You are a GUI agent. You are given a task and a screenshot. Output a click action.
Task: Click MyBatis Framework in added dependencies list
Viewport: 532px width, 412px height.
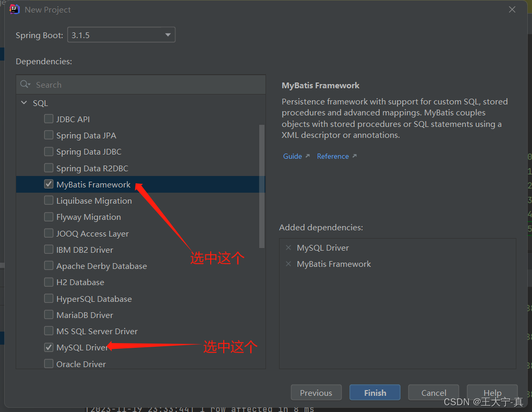[x=334, y=264]
